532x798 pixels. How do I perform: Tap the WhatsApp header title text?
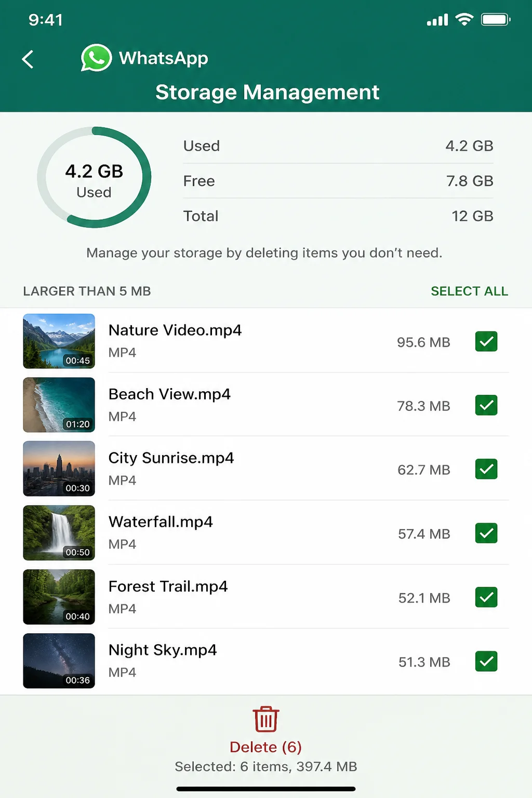click(164, 58)
